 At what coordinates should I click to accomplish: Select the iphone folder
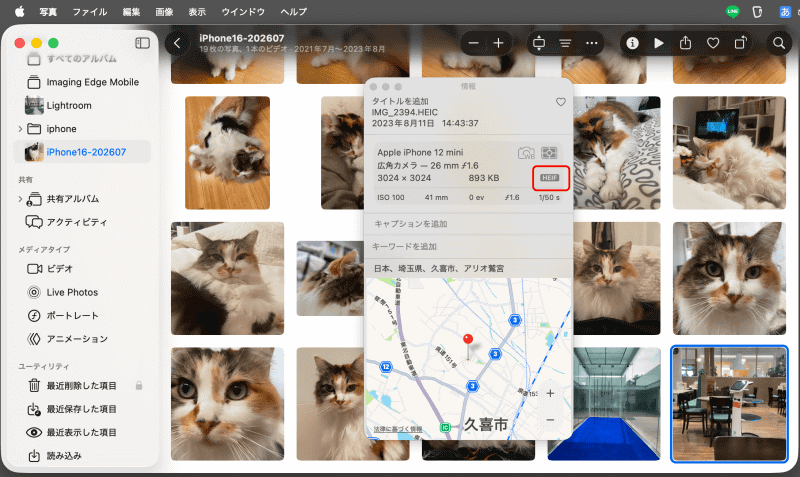pyautogui.click(x=61, y=129)
